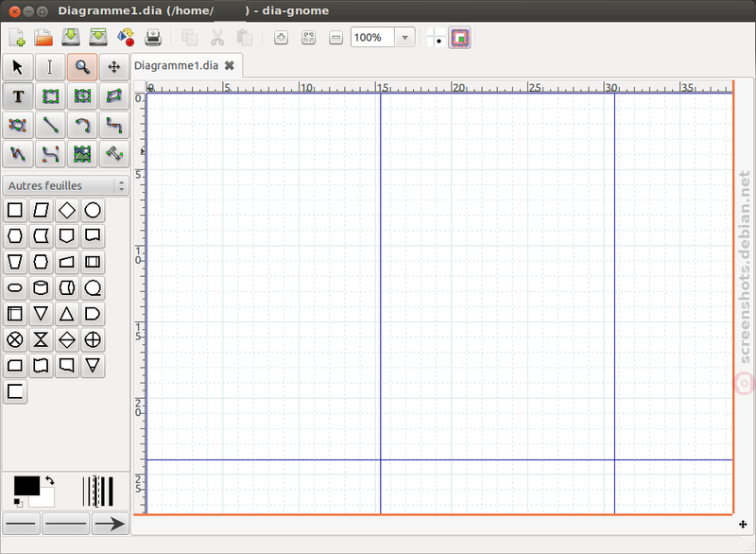Image resolution: width=756 pixels, height=554 pixels.
Task: Pick the summing junction crossed circle
Action: [15, 340]
